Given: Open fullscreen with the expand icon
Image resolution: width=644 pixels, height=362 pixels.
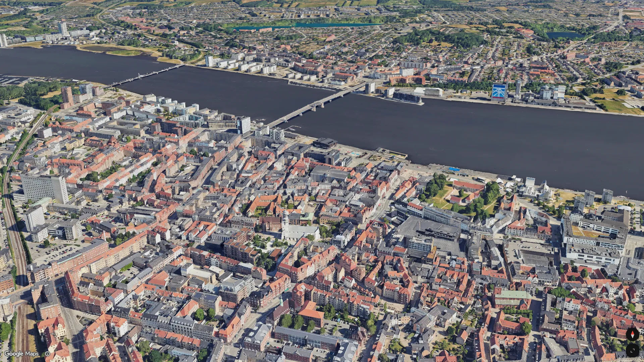Looking at the screenshot, I should click(x=632, y=350).
